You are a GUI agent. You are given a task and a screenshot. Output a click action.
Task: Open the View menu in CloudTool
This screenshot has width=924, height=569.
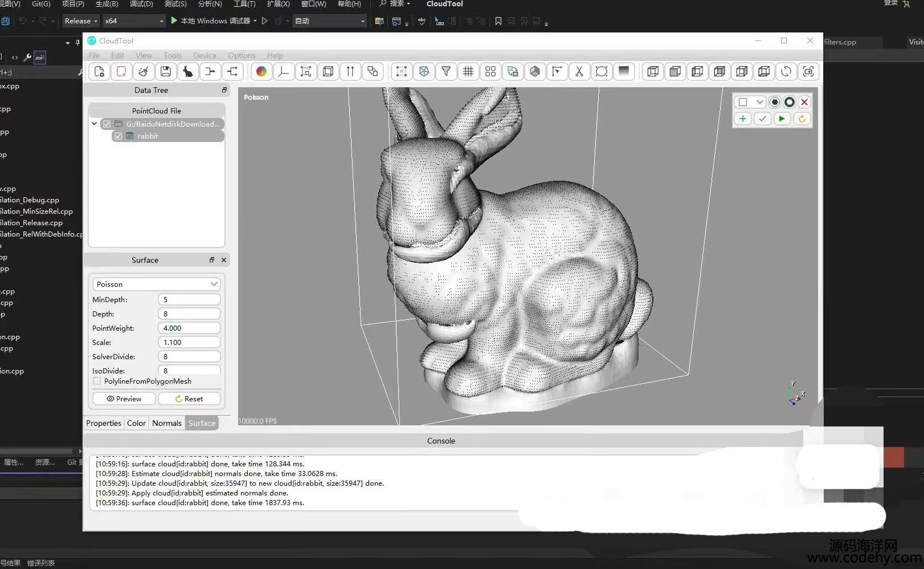(x=144, y=55)
